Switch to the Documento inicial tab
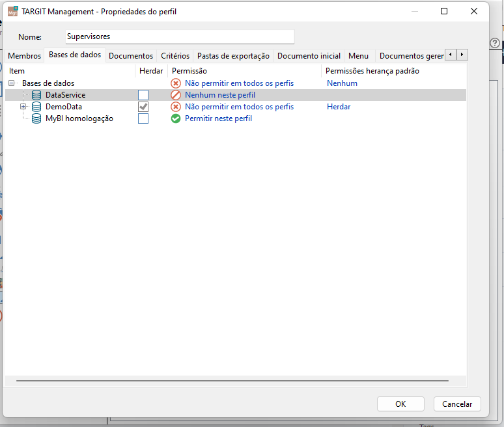The width and height of the screenshot is (504, 427). (309, 56)
